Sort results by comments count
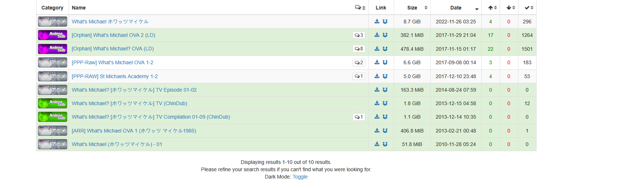This screenshot has height=188, width=644. pyautogui.click(x=360, y=8)
